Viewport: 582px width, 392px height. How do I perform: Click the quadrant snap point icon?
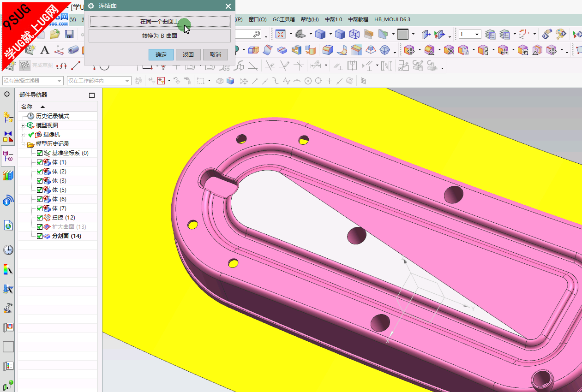coord(318,81)
